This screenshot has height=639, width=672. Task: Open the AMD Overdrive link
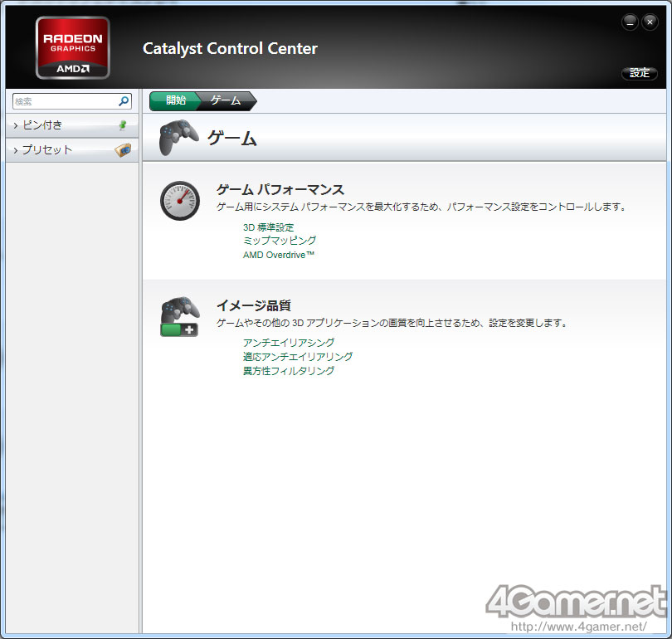(279, 255)
